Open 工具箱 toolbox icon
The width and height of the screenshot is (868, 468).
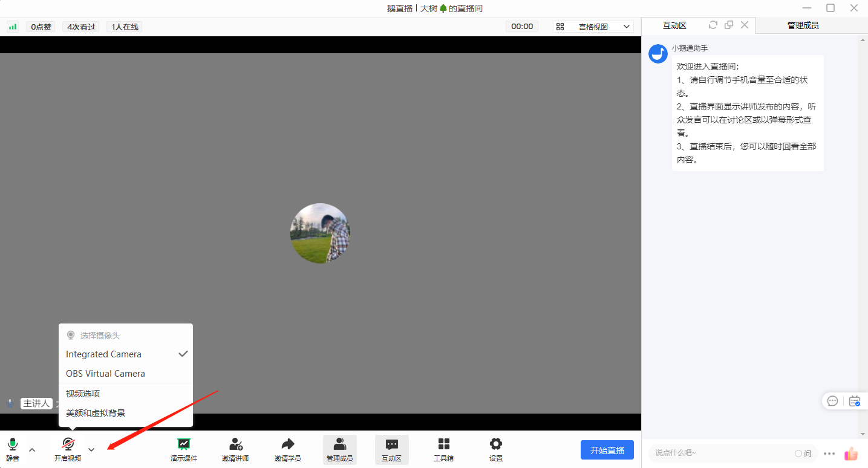pos(444,449)
